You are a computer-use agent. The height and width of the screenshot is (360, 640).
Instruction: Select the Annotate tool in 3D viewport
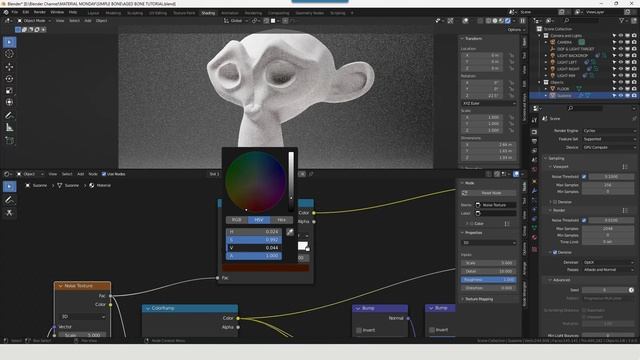coord(9,116)
